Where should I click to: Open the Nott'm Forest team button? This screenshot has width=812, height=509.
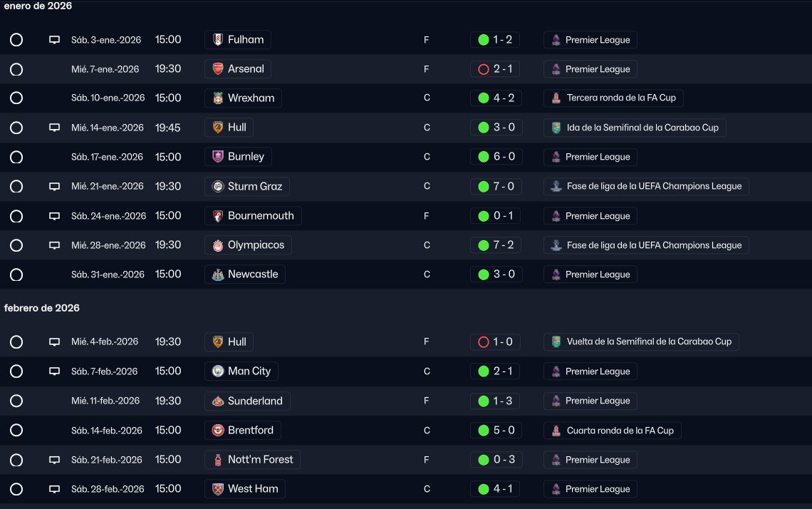tap(253, 459)
